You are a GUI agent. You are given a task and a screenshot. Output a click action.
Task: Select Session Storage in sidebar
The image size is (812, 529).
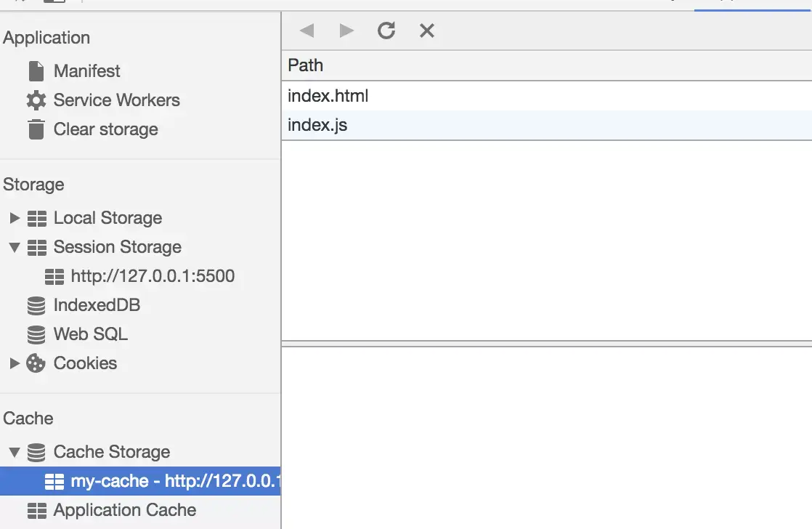[x=118, y=247]
